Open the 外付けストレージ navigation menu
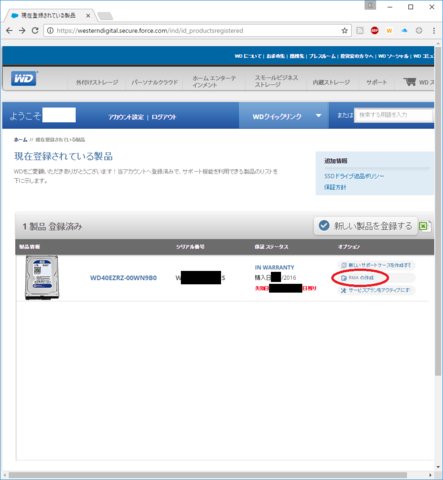443x480 pixels. (x=97, y=82)
